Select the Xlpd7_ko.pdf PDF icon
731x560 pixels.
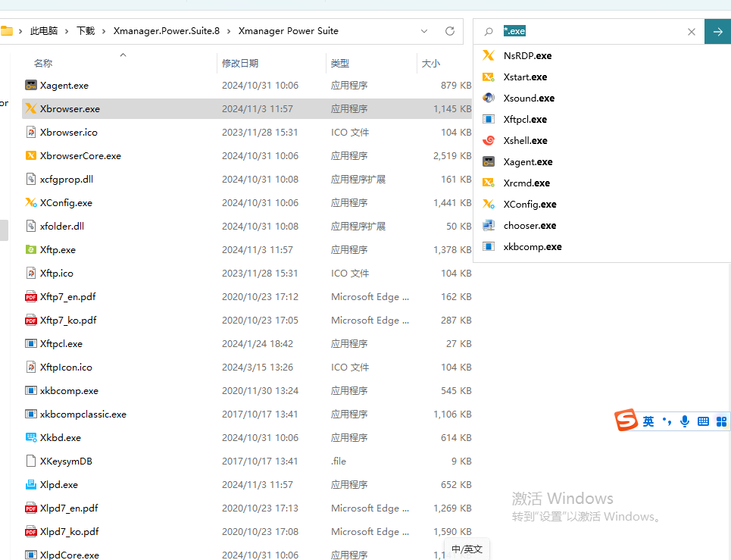click(x=31, y=531)
